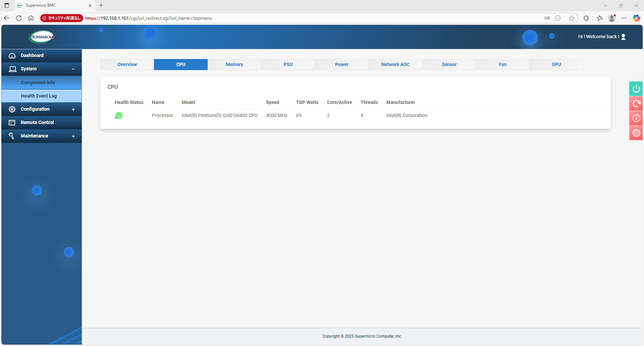Select the GPU tab

556,64
